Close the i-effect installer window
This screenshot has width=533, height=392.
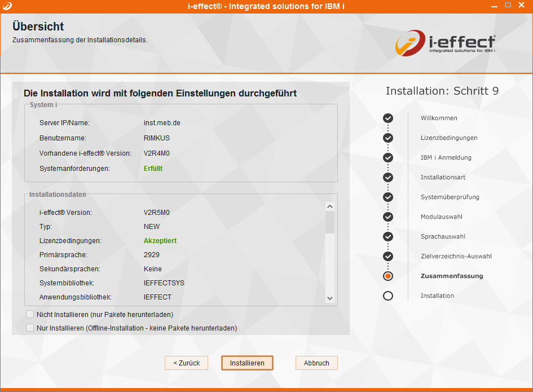pos(522,5)
